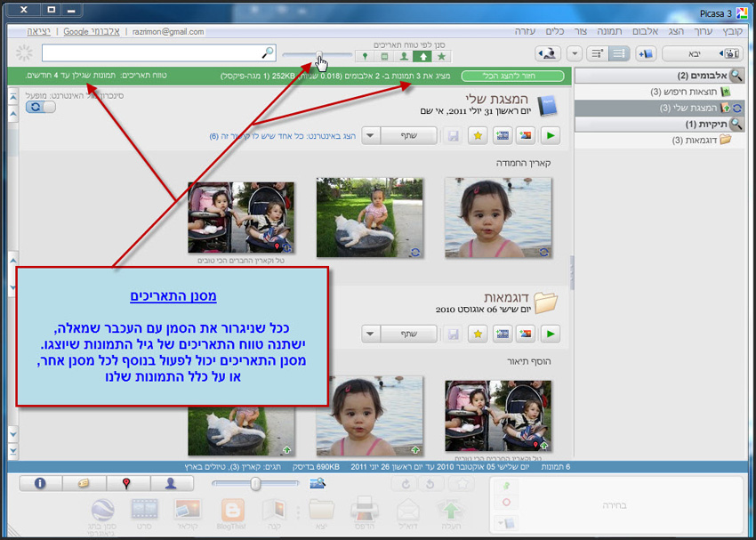This screenshot has height=540, width=756.
Task: Click the יציאה sign-out link
Action: (x=38, y=31)
